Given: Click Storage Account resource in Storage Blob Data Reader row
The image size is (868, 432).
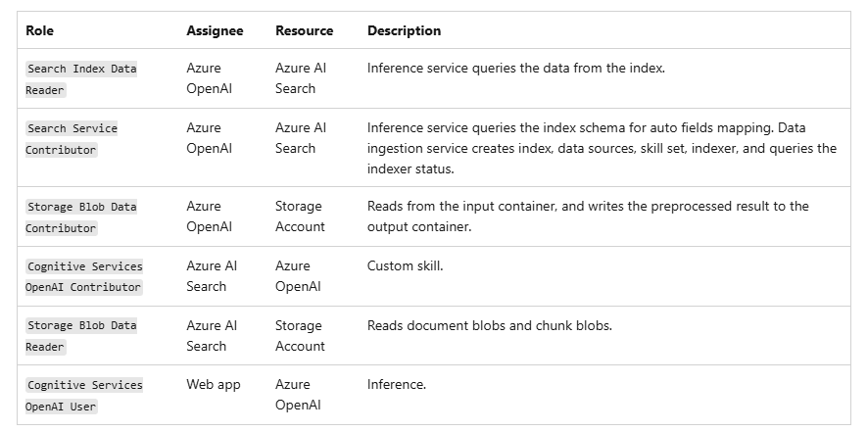Looking at the screenshot, I should pos(300,336).
